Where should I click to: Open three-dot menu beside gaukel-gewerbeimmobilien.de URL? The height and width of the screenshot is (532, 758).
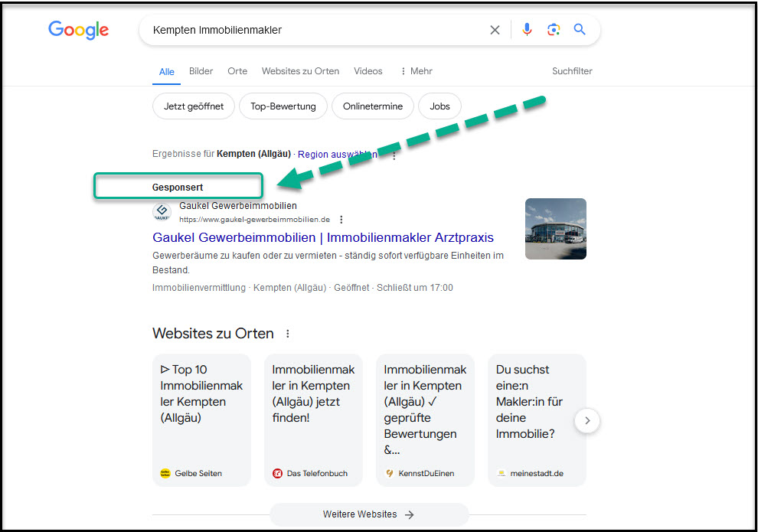341,220
